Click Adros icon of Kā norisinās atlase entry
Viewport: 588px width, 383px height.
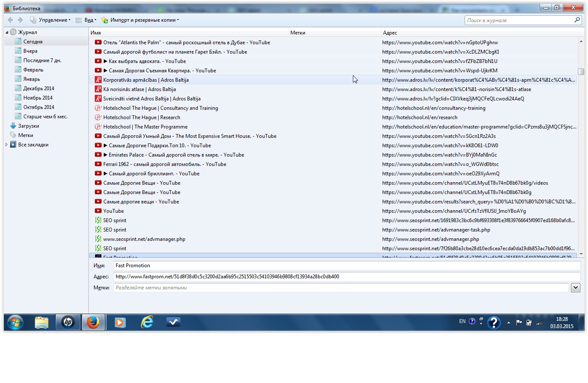[98, 89]
